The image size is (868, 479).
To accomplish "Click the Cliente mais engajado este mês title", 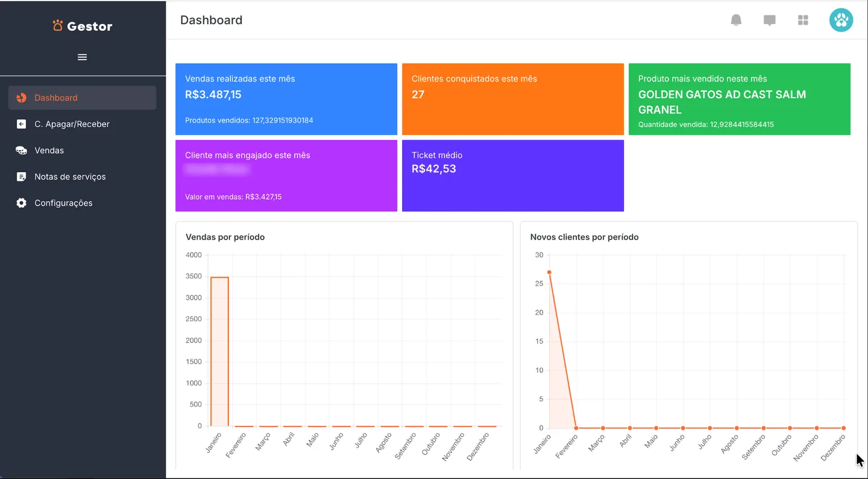I will coord(248,155).
